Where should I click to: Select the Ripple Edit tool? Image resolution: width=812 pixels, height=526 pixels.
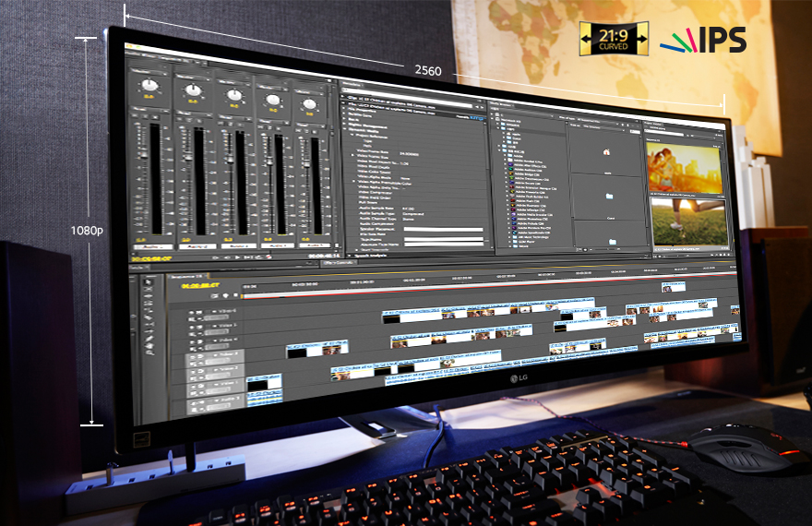click(149, 296)
